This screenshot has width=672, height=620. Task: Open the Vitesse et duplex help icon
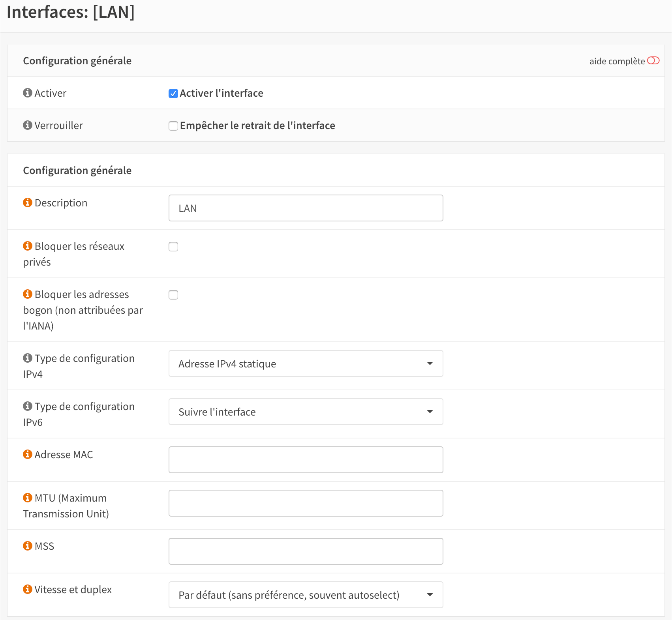click(x=28, y=589)
